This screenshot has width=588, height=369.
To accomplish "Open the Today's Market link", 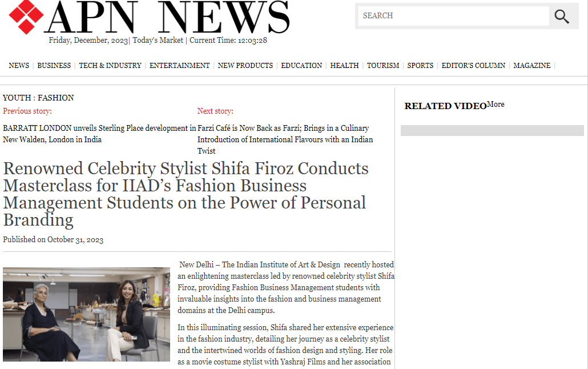I will (158, 41).
